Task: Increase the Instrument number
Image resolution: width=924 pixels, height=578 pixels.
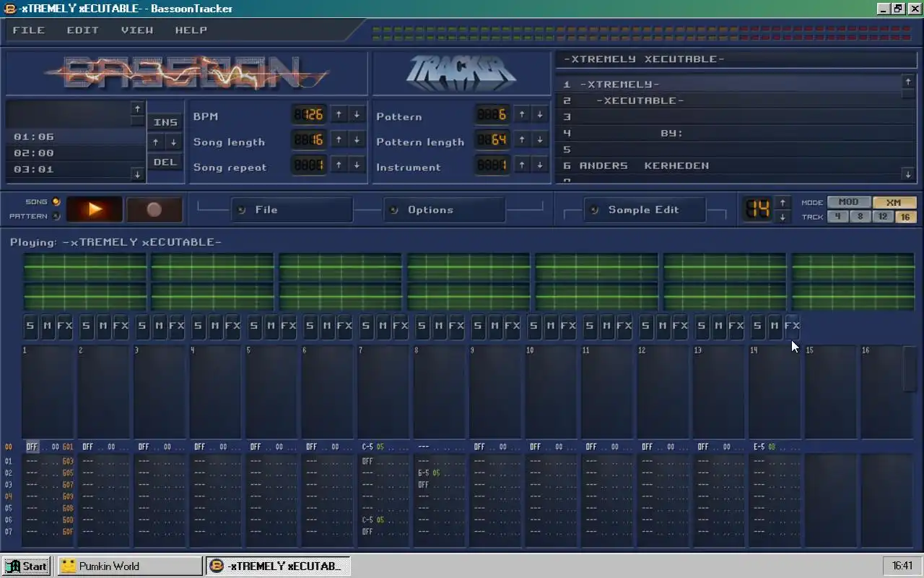Action: tap(522, 165)
